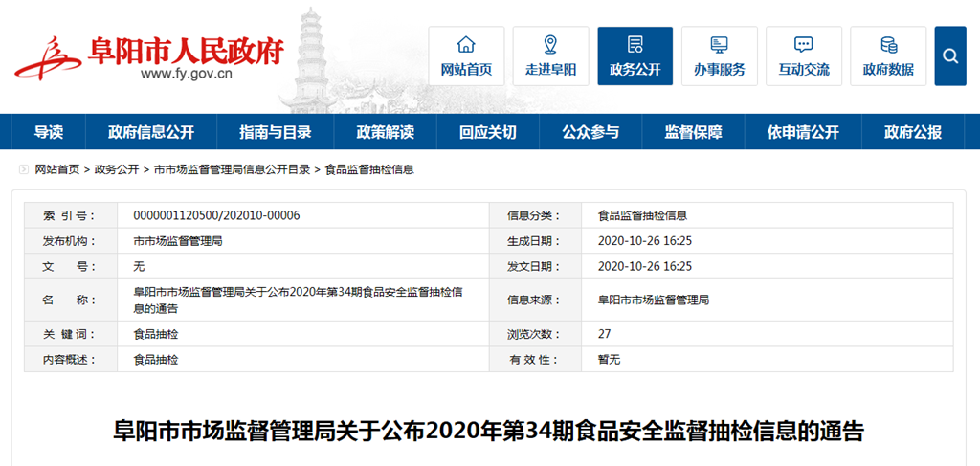Click the 索引号 label cell
Screen dimensions: 980x466
[71, 215]
